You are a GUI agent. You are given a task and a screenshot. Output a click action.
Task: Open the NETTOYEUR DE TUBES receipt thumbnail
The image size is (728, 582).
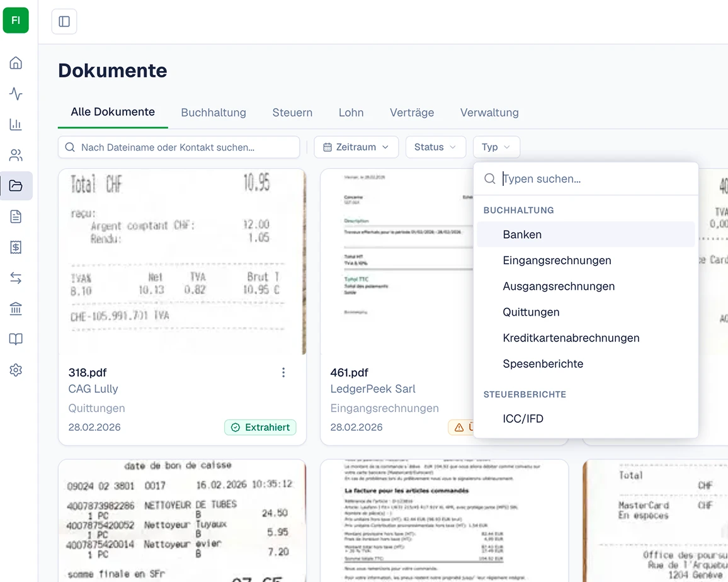182,521
